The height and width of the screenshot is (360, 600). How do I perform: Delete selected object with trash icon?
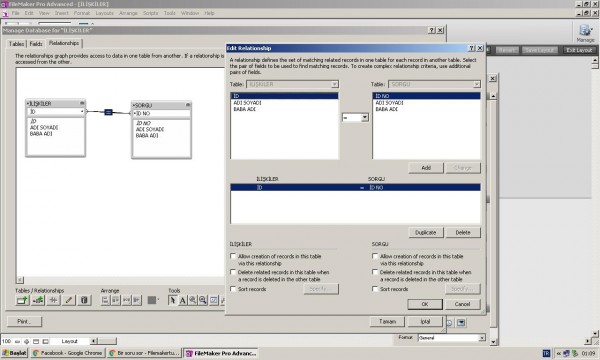coord(84,300)
